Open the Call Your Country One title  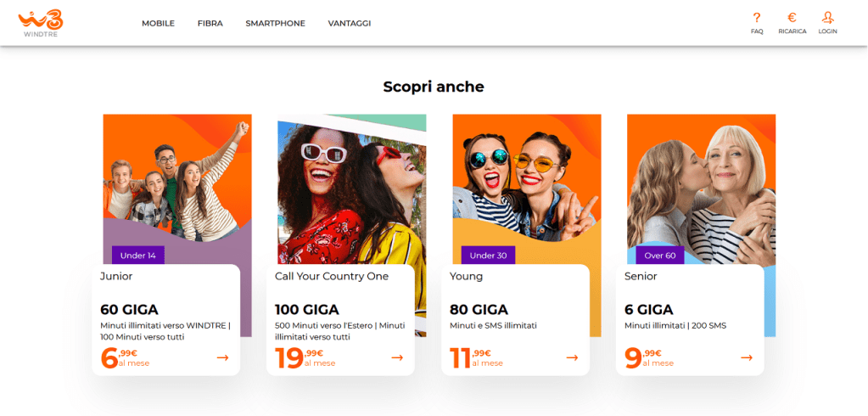[x=332, y=276]
